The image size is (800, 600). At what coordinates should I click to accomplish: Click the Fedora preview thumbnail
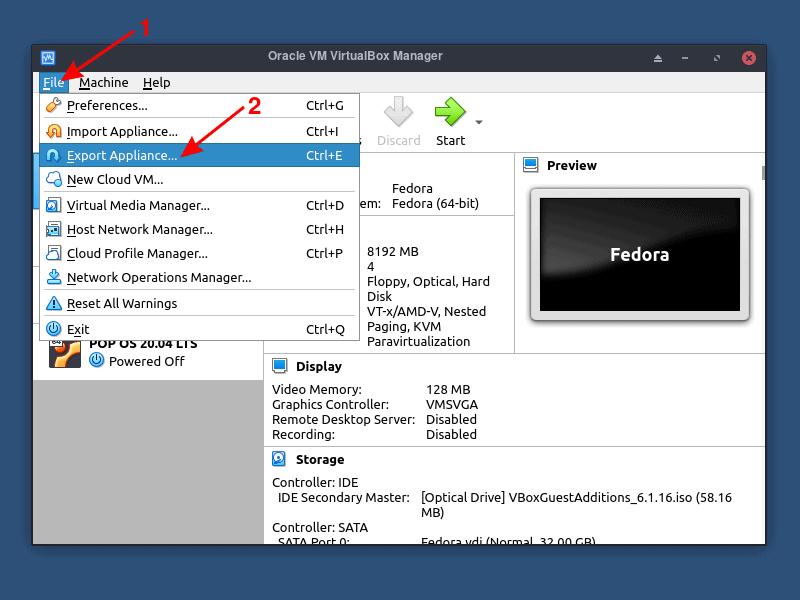(640, 255)
